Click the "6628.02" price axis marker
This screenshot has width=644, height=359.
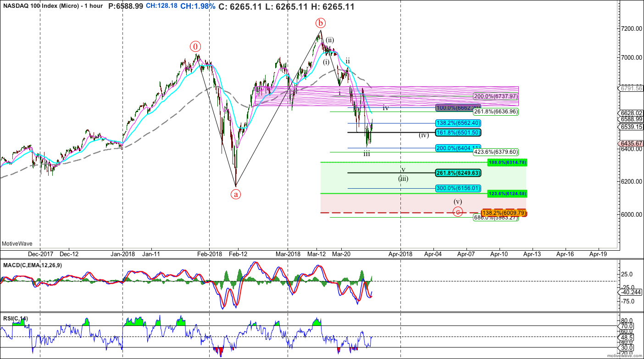coord(631,112)
